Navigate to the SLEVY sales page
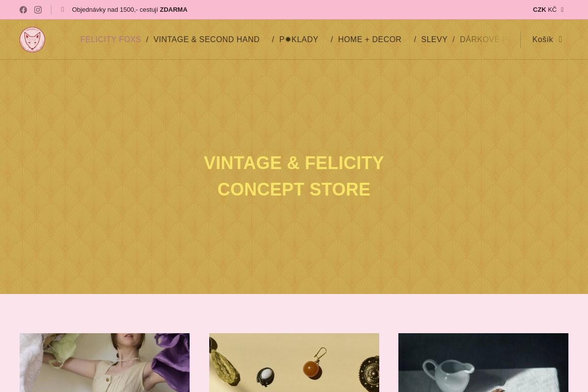 pos(434,40)
